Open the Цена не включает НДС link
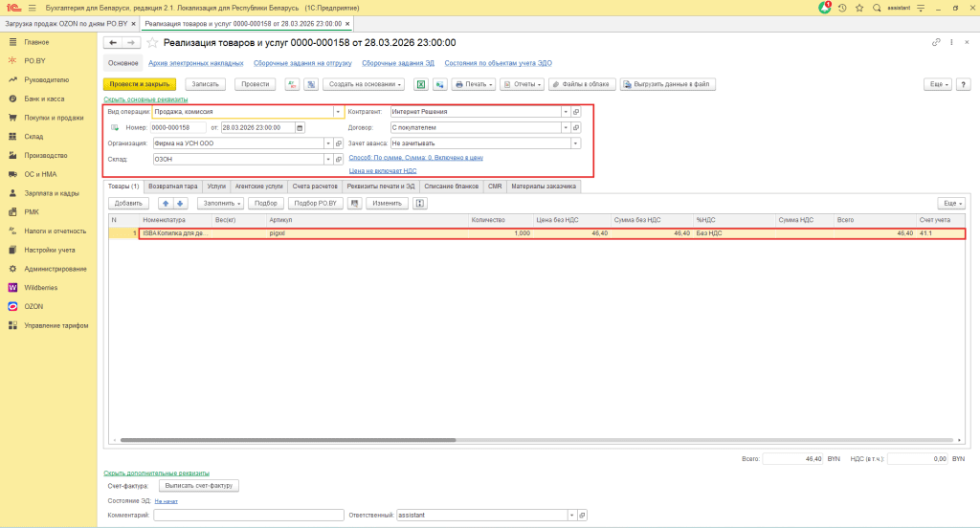 (383, 170)
